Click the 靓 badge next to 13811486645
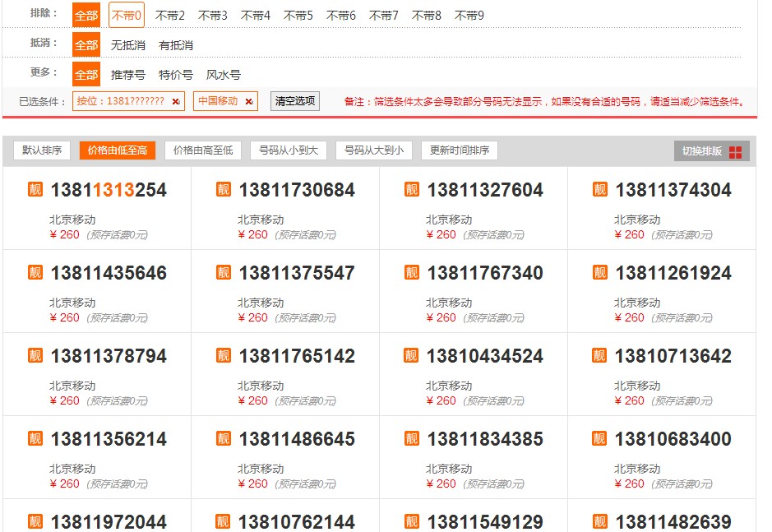This screenshot has height=532, width=772. pos(223,438)
